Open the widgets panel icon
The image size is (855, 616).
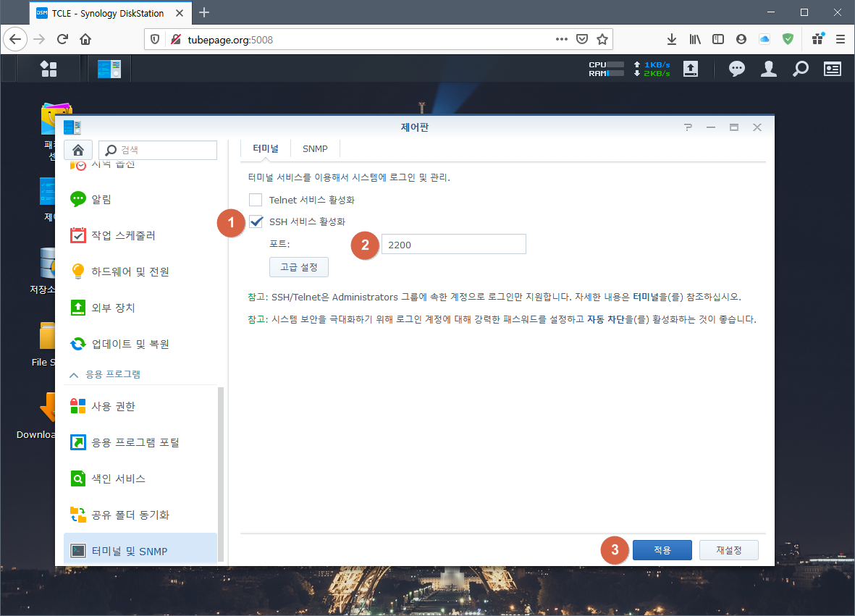tap(832, 69)
